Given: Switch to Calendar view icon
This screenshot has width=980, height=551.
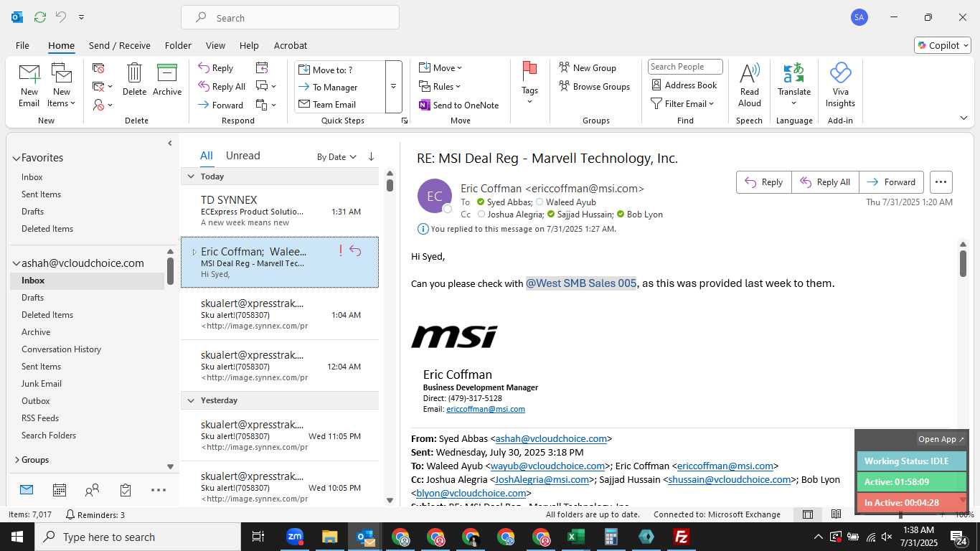Looking at the screenshot, I should pyautogui.click(x=60, y=490).
